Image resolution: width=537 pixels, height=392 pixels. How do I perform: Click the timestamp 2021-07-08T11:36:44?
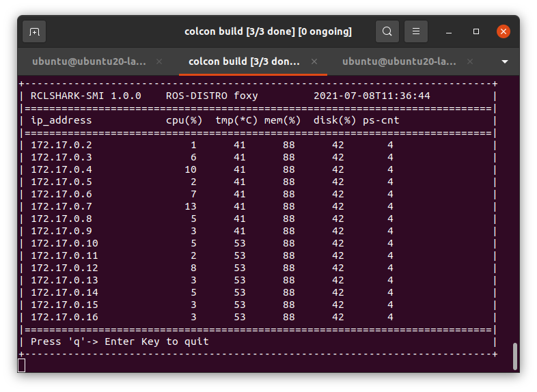(x=372, y=96)
